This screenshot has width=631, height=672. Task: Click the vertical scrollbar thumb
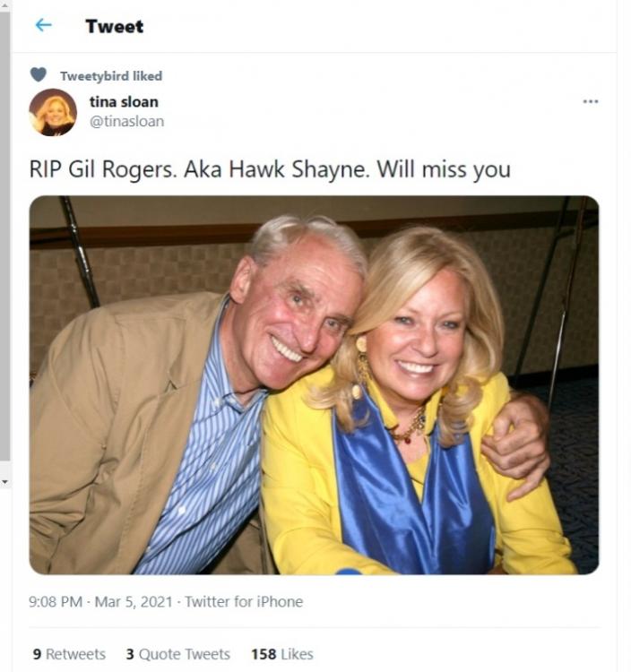click(x=4, y=233)
